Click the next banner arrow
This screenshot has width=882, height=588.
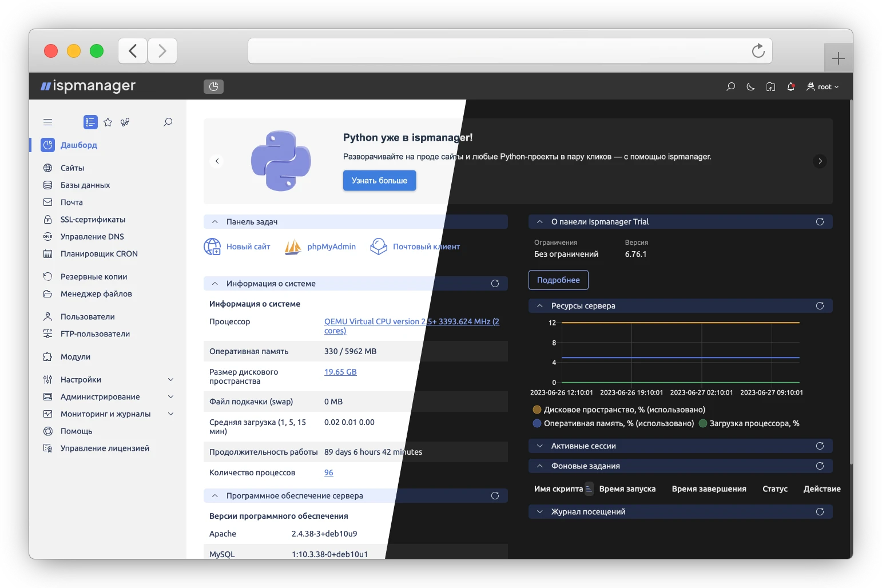point(820,161)
